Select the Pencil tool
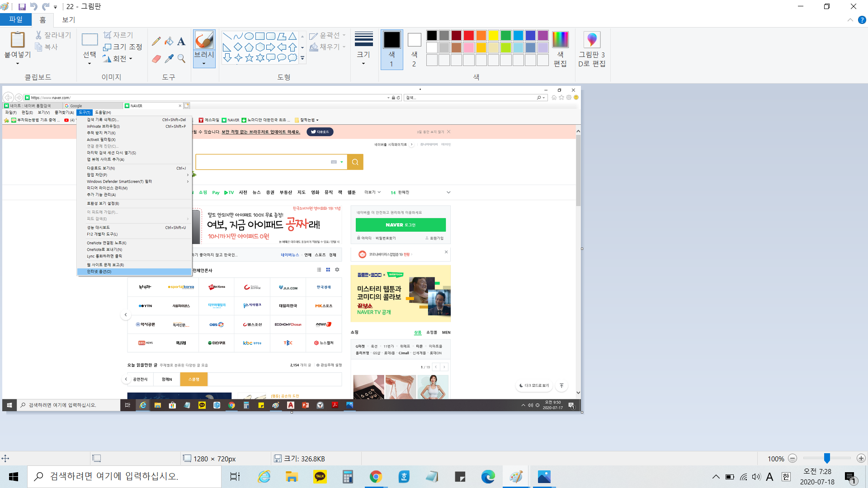This screenshot has width=868, height=488. [x=156, y=42]
